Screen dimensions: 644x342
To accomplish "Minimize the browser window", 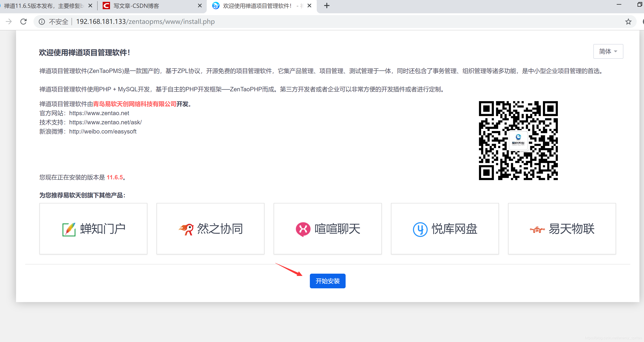I will pyautogui.click(x=619, y=5).
